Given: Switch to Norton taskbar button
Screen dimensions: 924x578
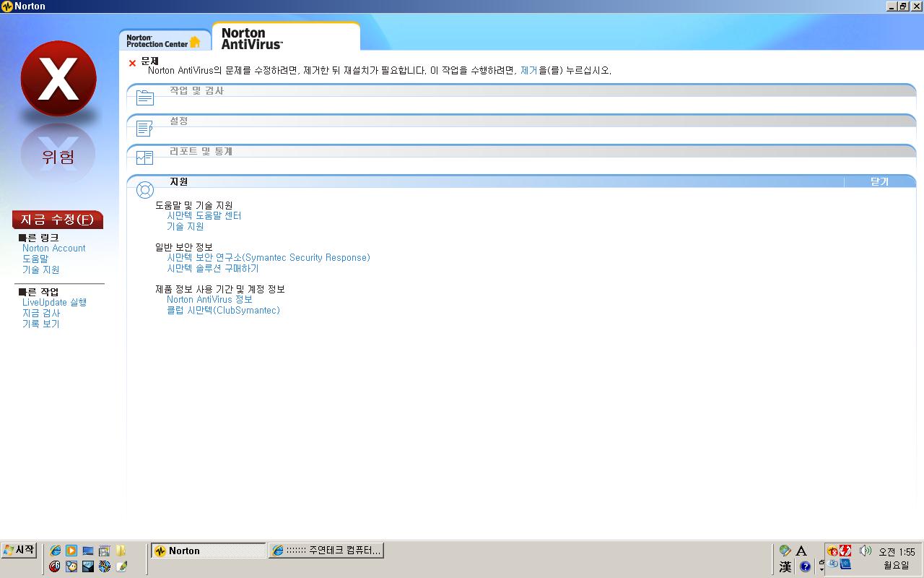Looking at the screenshot, I should click(209, 551).
